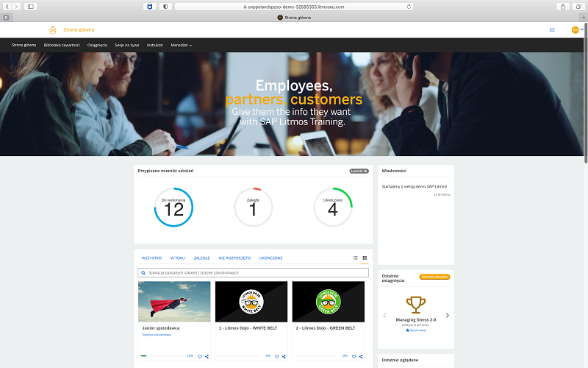Viewport: 588px width, 368px height.
Task: Favorite GREEN BELT course with heart icon
Action: click(354, 356)
